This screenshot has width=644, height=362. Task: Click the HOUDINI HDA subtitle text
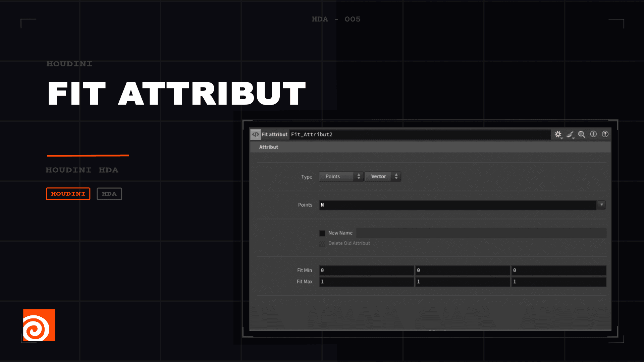[82, 170]
